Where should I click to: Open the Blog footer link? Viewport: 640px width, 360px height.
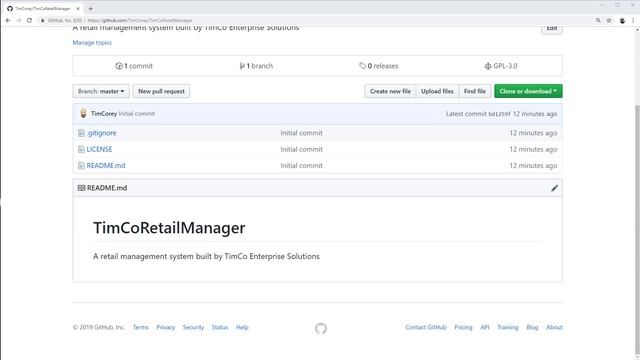pyautogui.click(x=532, y=327)
